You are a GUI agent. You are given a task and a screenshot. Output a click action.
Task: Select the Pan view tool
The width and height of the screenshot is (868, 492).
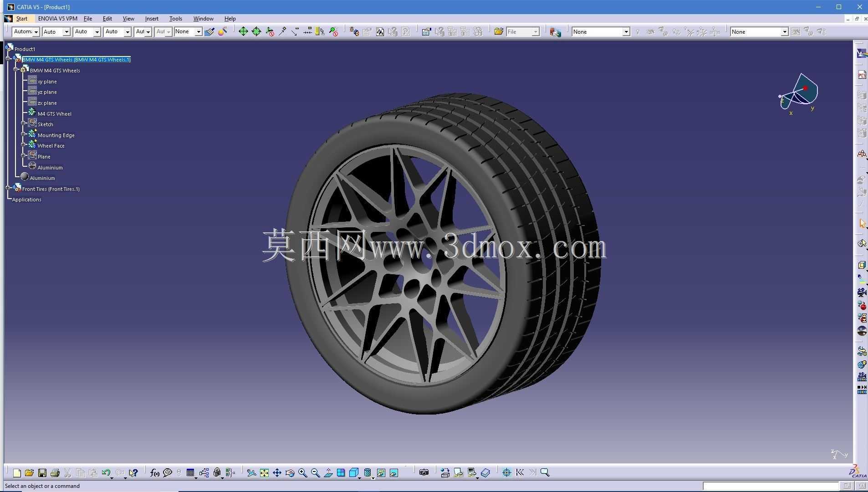coord(277,473)
